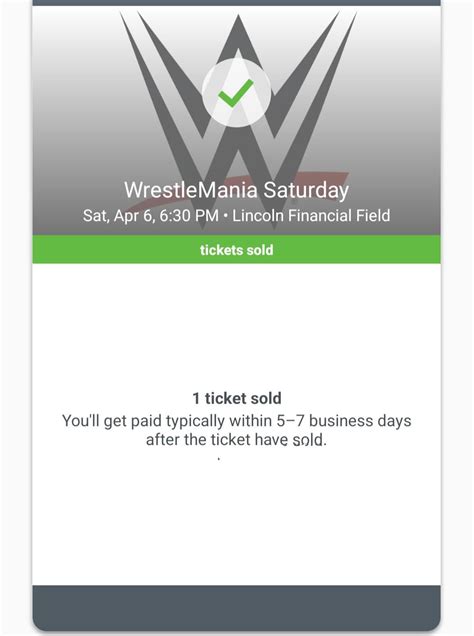Viewport: 474px width, 636px height.
Task: Click the empty white area above ticket sold text
Action: click(x=236, y=324)
